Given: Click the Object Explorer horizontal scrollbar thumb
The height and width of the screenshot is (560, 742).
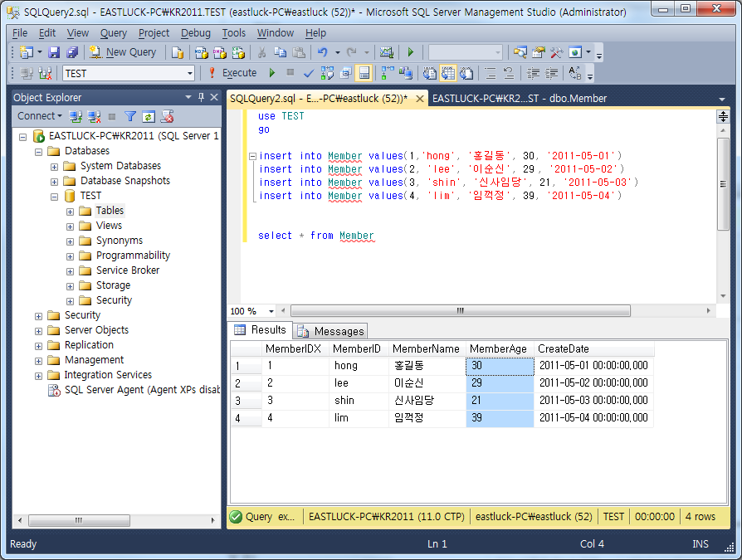Looking at the screenshot, I should pos(79,520).
